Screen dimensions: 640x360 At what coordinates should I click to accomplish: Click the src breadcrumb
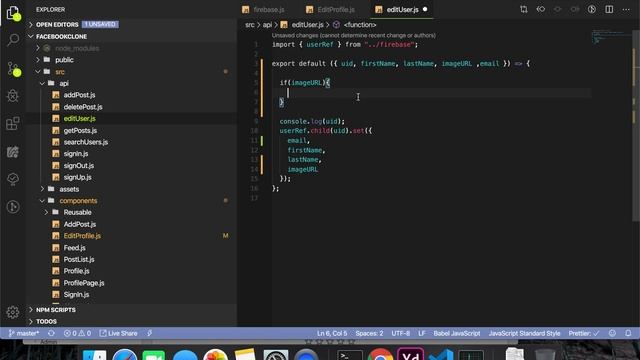coord(250,25)
